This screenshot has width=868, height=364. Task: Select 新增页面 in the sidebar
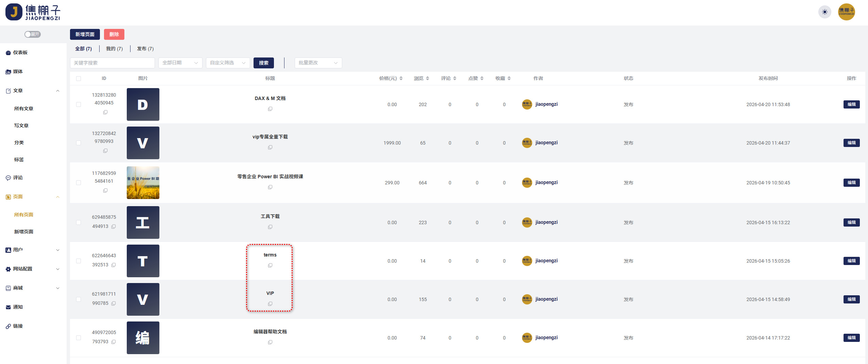24,232
